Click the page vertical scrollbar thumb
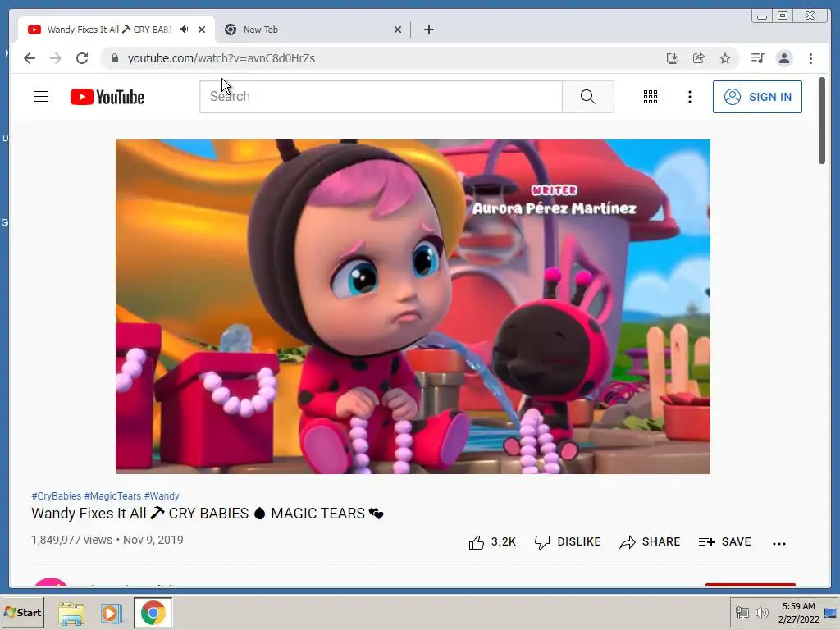The height and width of the screenshot is (630, 840). [x=822, y=121]
